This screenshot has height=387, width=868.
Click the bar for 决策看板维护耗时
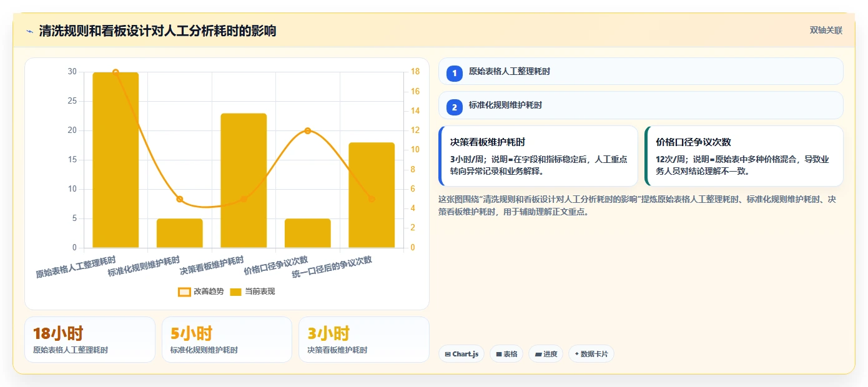point(244,180)
